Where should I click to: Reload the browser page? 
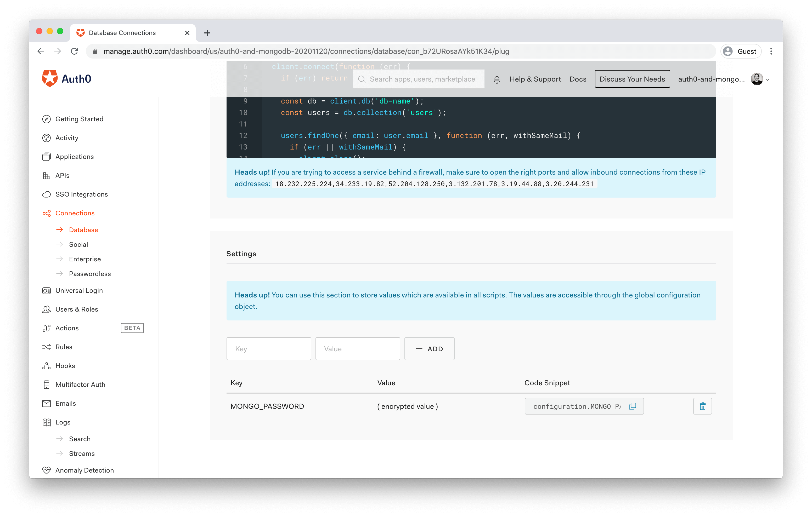point(75,51)
